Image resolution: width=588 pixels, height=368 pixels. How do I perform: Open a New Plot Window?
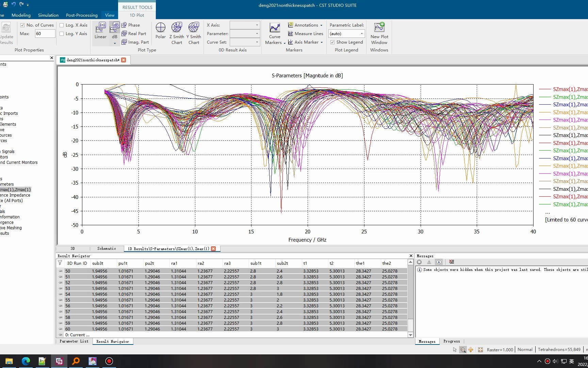click(x=379, y=33)
